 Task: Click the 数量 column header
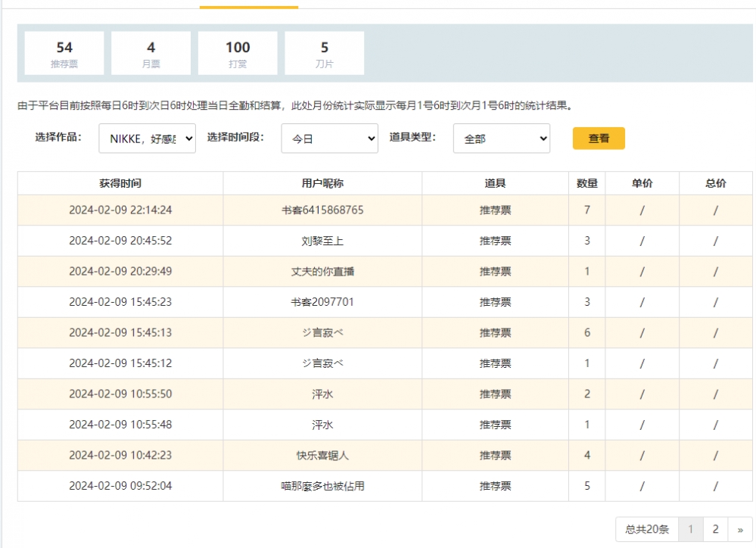pos(586,183)
